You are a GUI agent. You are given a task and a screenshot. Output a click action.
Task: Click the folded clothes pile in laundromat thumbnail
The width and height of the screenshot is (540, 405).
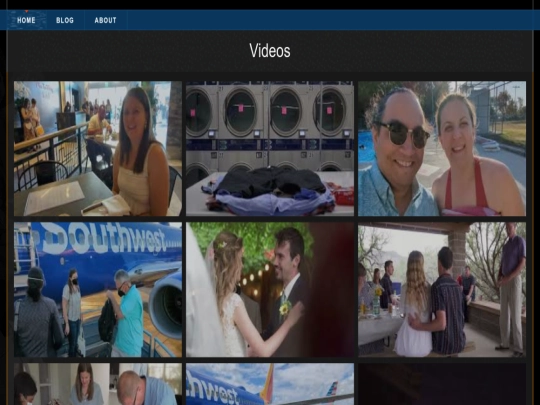pyautogui.click(x=270, y=191)
